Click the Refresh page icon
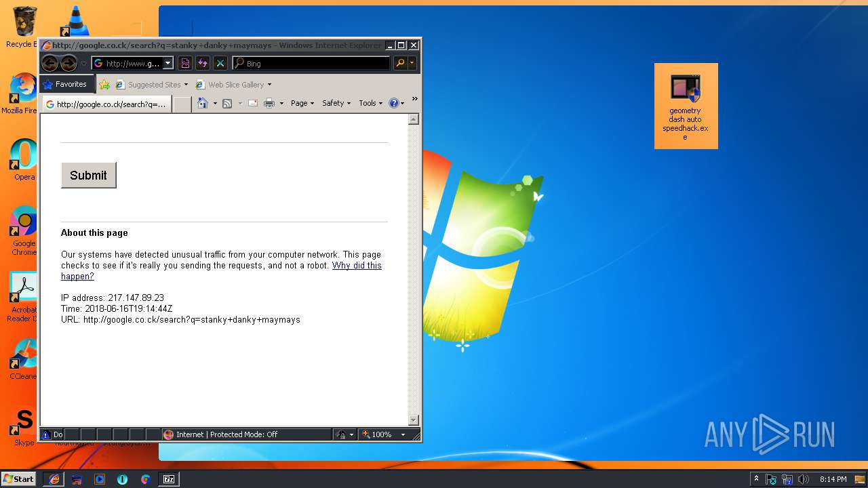This screenshot has height=488, width=868. tap(202, 64)
